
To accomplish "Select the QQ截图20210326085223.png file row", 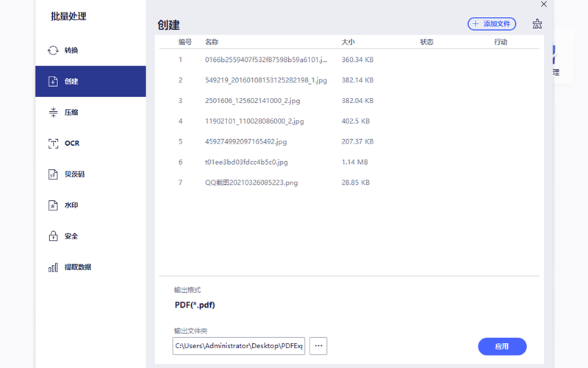I will (x=251, y=183).
